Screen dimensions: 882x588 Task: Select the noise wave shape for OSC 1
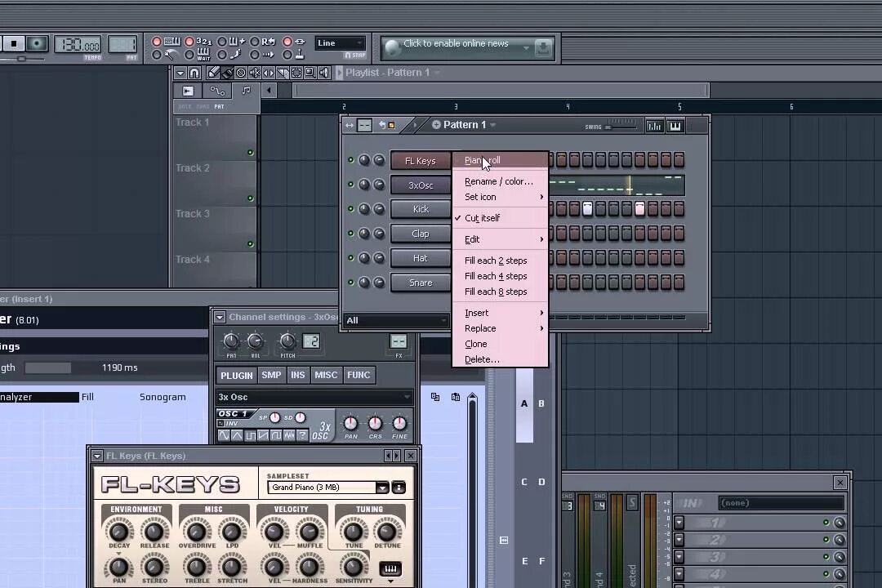coord(289,435)
